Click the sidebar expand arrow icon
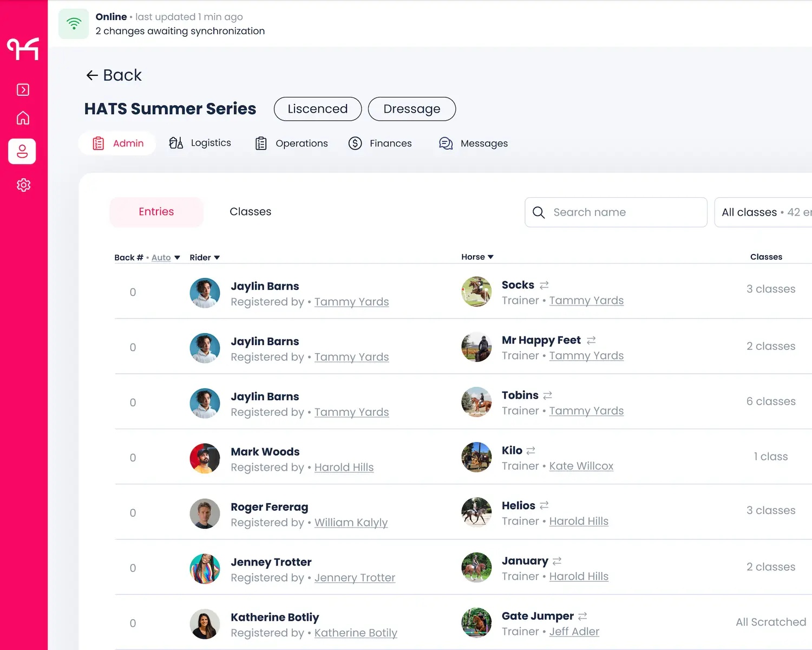The width and height of the screenshot is (812, 650). pos(23,90)
